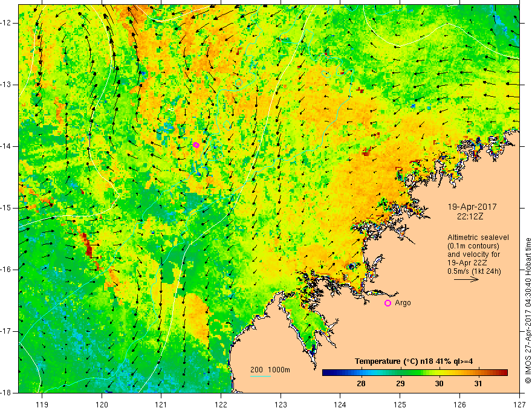
Task: Click the longitude label 126
Action: pos(459,404)
